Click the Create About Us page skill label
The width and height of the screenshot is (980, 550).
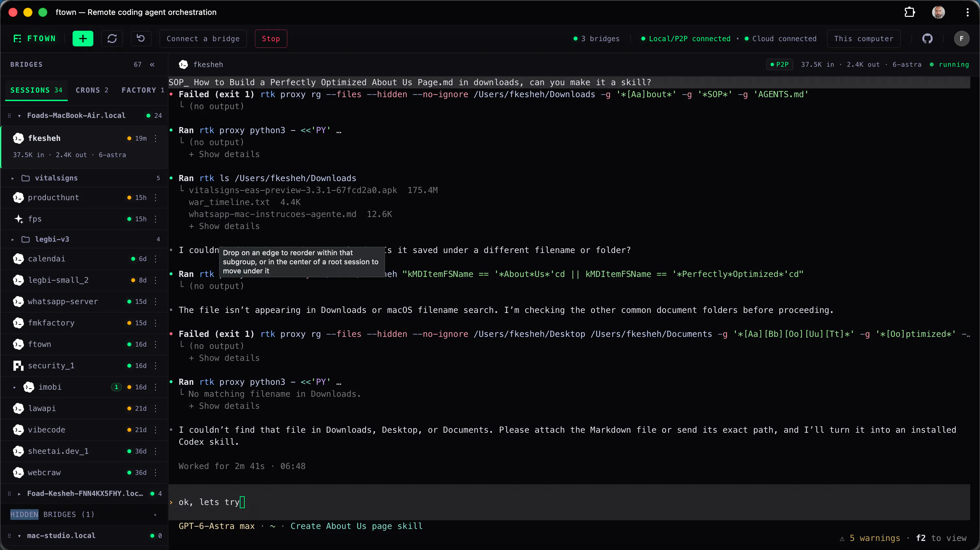pyautogui.click(x=356, y=526)
